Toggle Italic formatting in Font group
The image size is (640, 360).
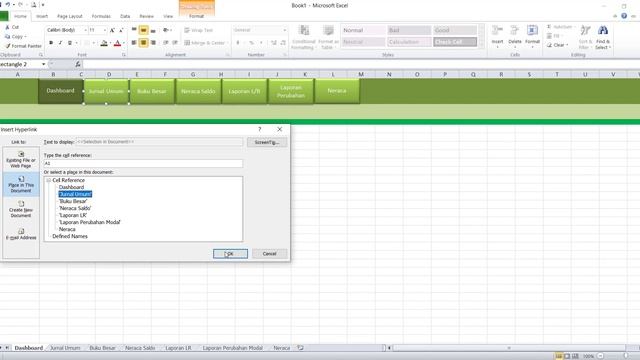[x=60, y=43]
